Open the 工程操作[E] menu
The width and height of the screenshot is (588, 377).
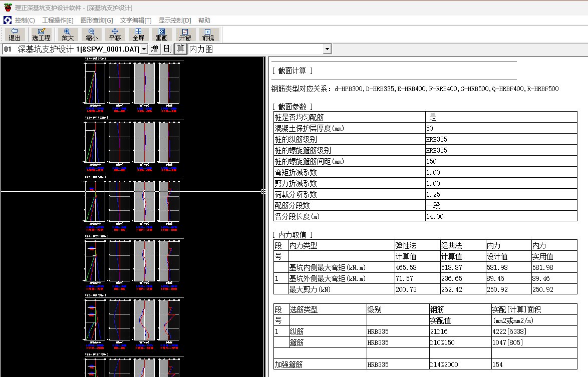tap(58, 21)
